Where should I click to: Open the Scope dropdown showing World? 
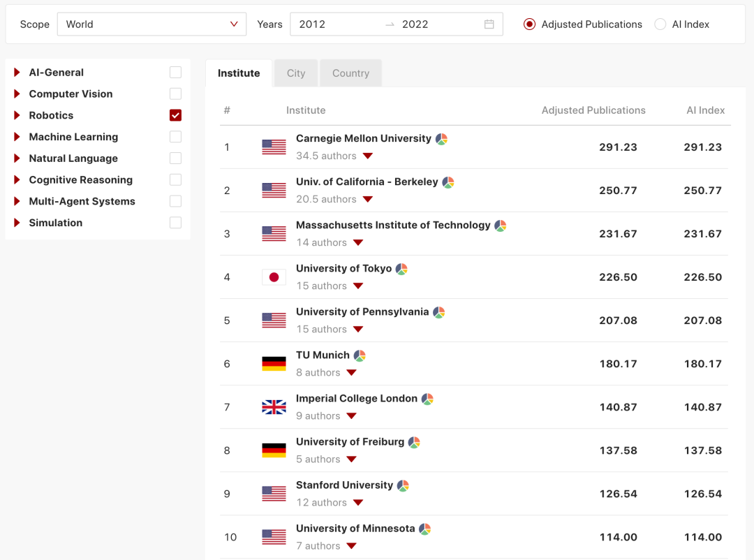151,24
